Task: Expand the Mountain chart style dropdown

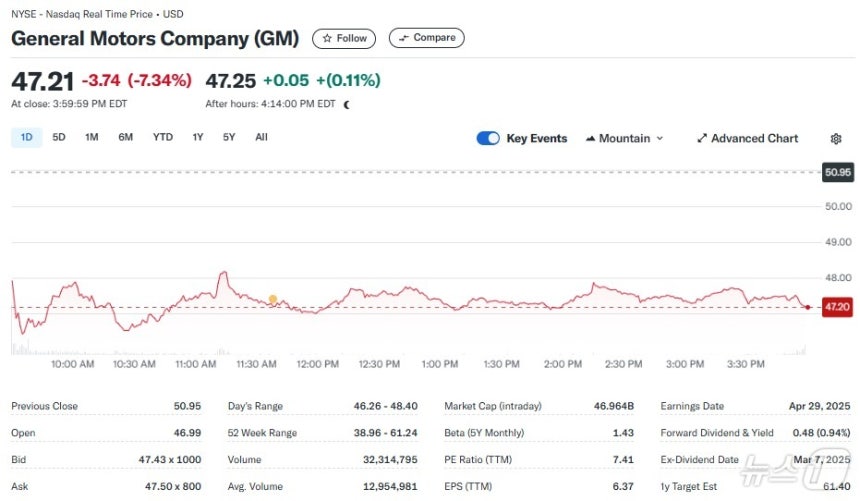Action: click(625, 138)
